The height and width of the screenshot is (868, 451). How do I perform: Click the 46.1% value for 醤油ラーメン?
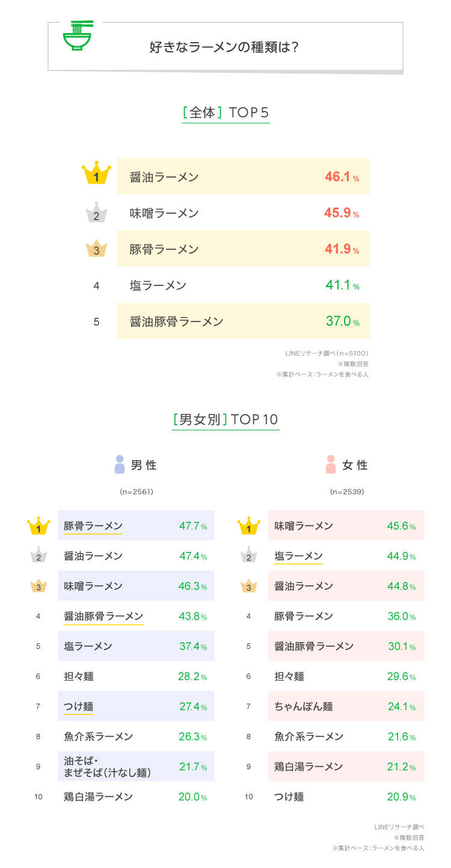tap(342, 177)
